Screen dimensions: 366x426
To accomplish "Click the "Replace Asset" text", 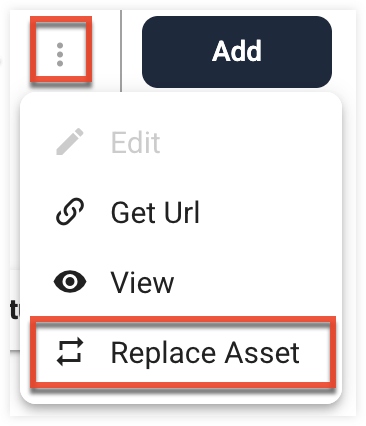I will tap(205, 353).
